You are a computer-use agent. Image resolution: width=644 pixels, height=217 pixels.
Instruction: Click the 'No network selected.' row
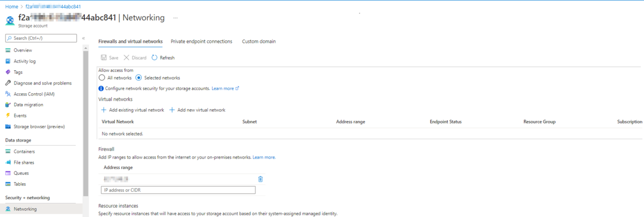pyautogui.click(x=370, y=133)
